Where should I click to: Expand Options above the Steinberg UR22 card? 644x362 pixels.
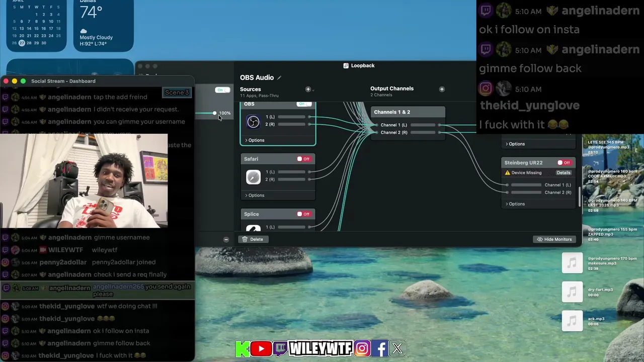[515, 144]
